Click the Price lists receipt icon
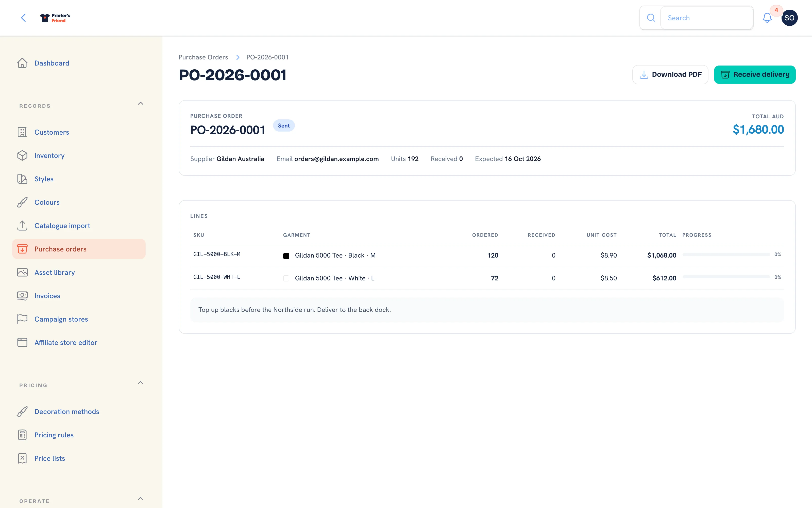This screenshot has width=812, height=508. pyautogui.click(x=22, y=458)
